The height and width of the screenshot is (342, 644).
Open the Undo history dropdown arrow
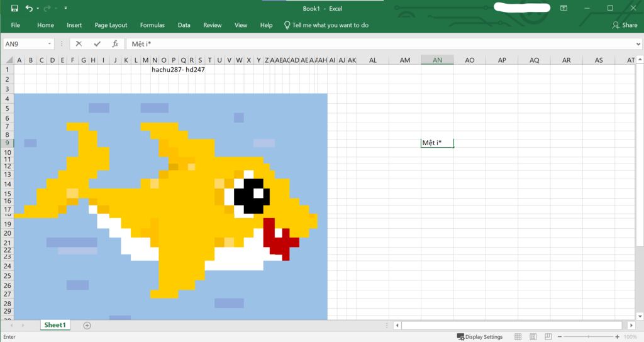pyautogui.click(x=38, y=8)
